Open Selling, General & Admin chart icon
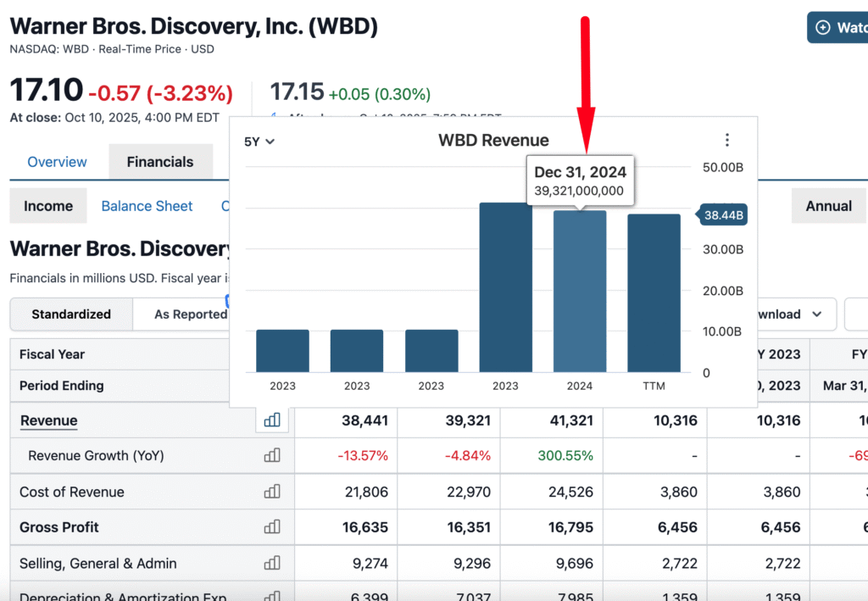The image size is (868, 601). 272,563
